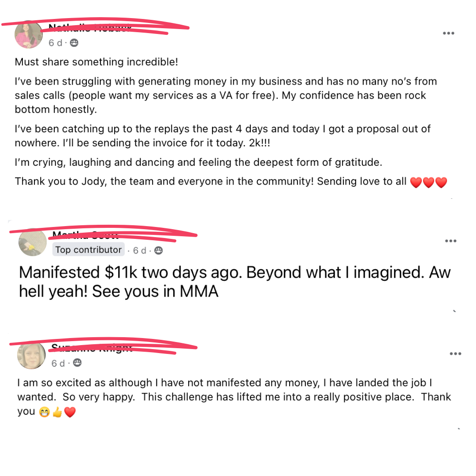The height and width of the screenshot is (476, 476).
Task: Click the thumbs-up emoji in the job post
Action: (x=57, y=412)
